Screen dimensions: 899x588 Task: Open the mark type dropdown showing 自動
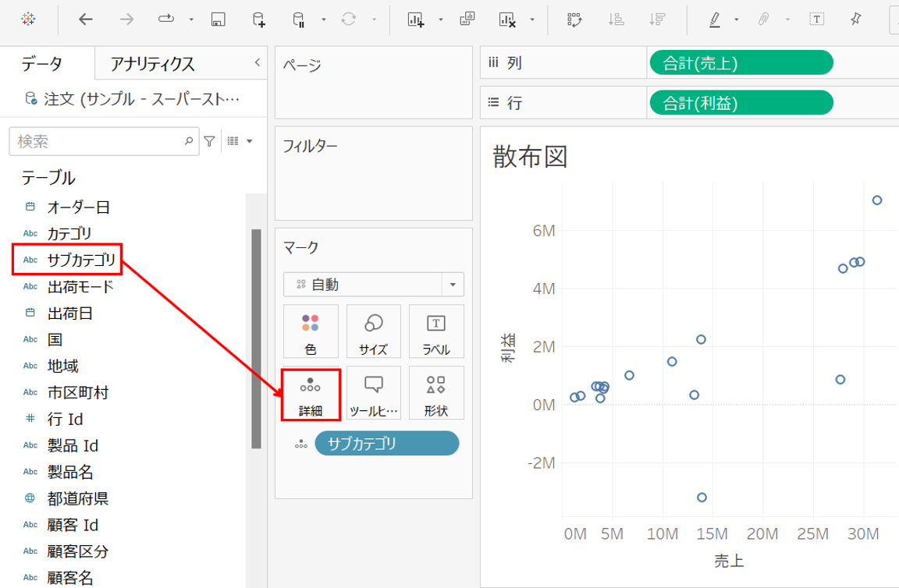coord(373,285)
